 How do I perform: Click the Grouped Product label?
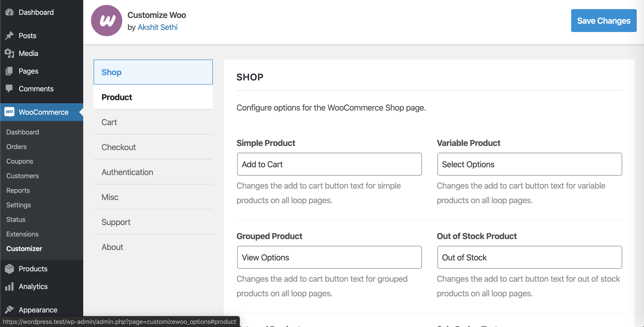point(269,236)
